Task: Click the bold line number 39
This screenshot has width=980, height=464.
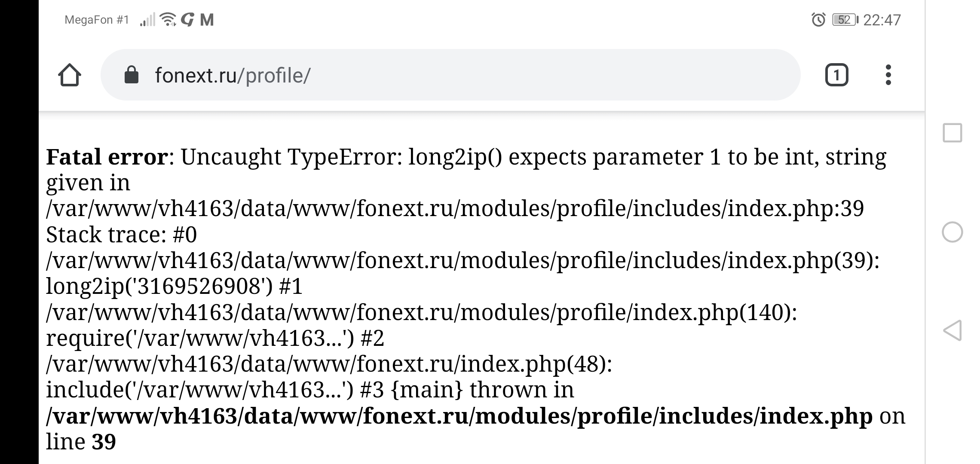Action: pyautogui.click(x=104, y=442)
